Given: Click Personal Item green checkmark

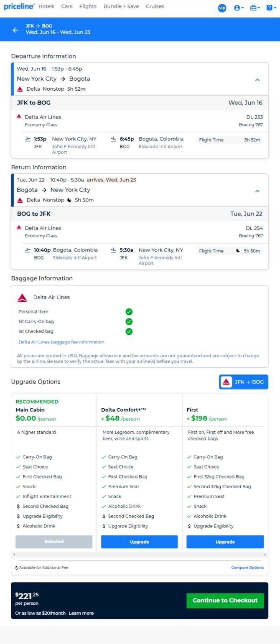Looking at the screenshot, I should [x=129, y=312].
